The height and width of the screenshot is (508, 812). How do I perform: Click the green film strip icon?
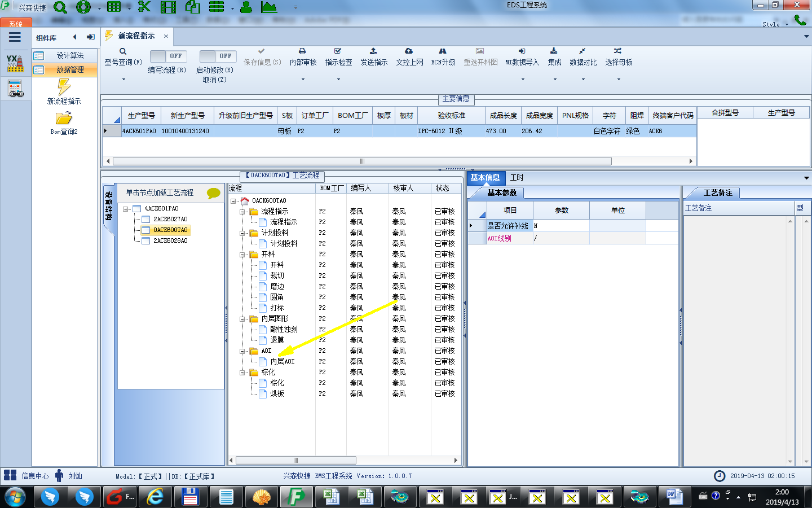pyautogui.click(x=168, y=7)
